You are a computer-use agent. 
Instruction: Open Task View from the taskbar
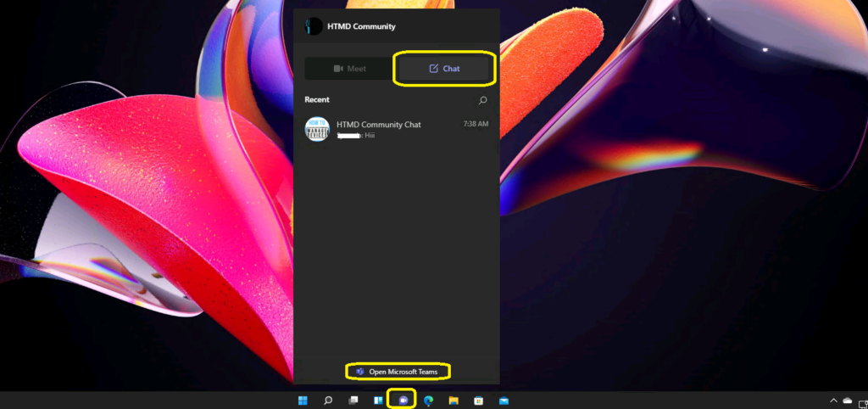[353, 401]
